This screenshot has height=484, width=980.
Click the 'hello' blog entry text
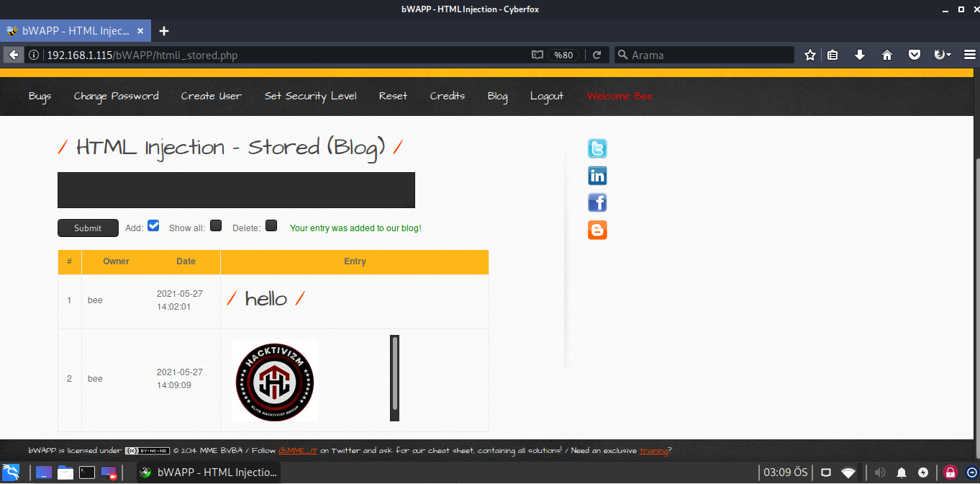pos(266,298)
